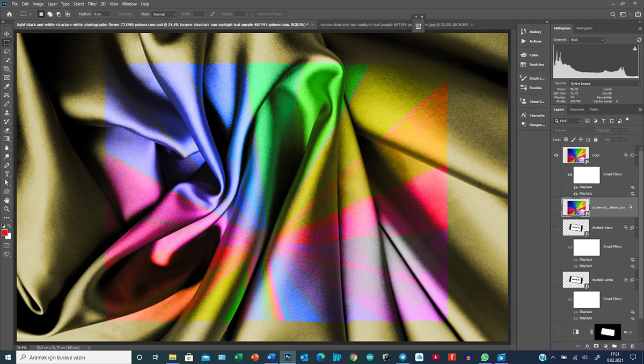Select the Move tool

click(7, 33)
